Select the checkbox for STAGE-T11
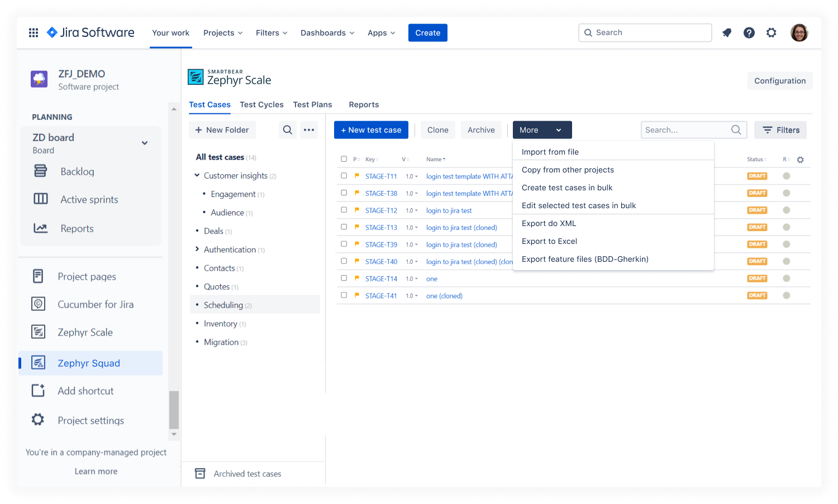Screen dimensions: 838x504 tap(344, 176)
